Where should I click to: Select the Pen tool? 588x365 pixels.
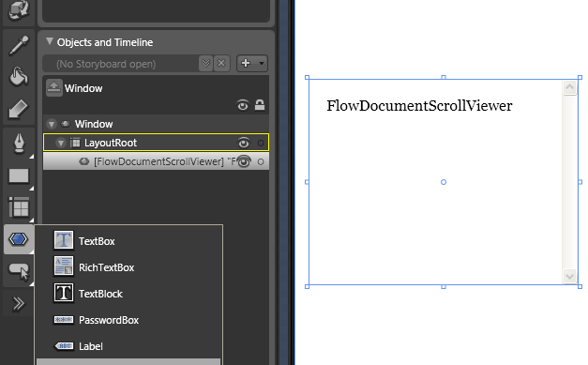click(x=19, y=144)
